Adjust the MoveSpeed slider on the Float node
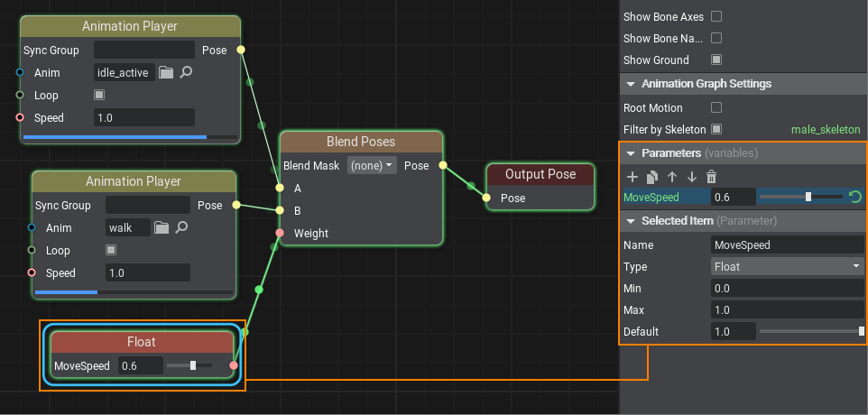 point(189,365)
